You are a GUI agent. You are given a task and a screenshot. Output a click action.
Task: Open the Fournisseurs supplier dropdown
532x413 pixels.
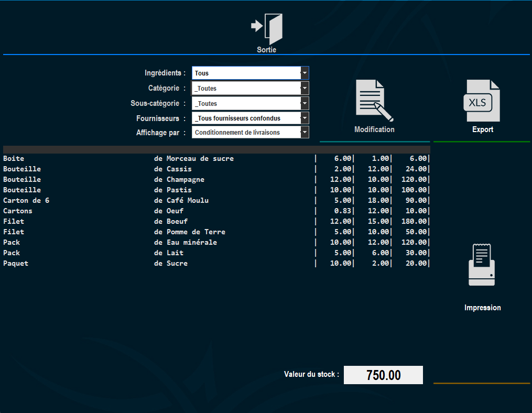(x=251, y=118)
